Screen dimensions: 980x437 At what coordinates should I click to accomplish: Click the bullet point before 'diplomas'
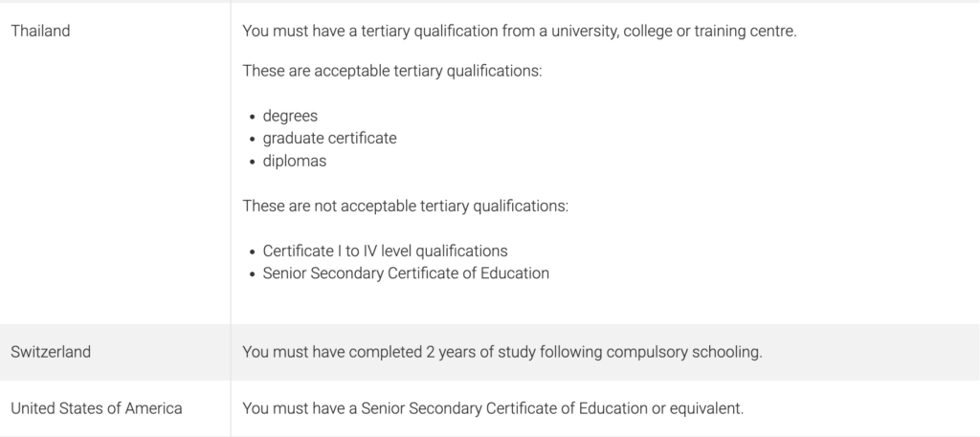253,162
